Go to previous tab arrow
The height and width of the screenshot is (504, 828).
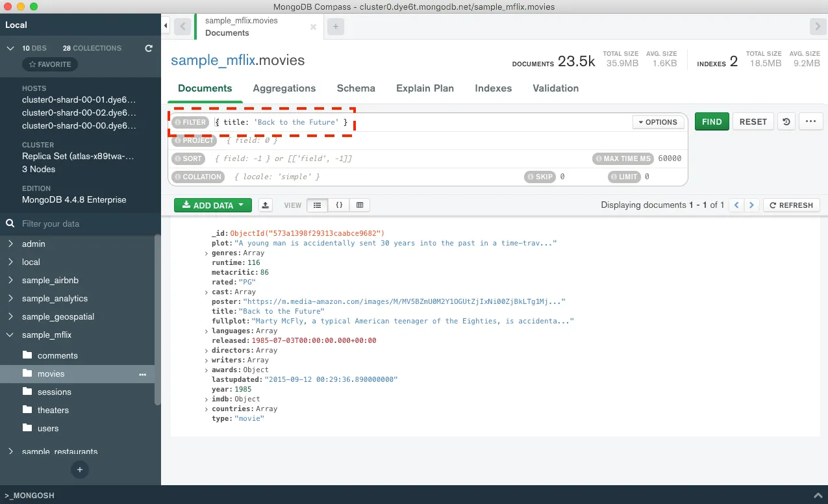182,27
